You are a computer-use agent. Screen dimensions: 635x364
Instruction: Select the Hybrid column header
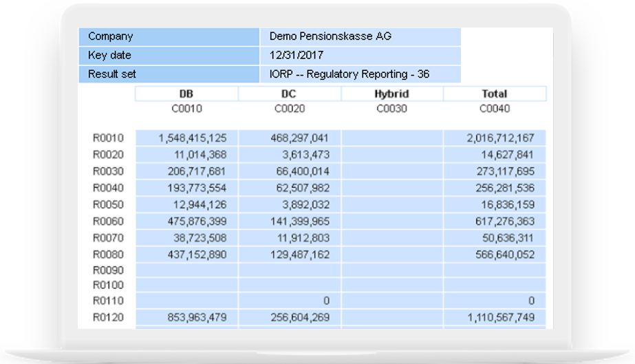(x=391, y=94)
